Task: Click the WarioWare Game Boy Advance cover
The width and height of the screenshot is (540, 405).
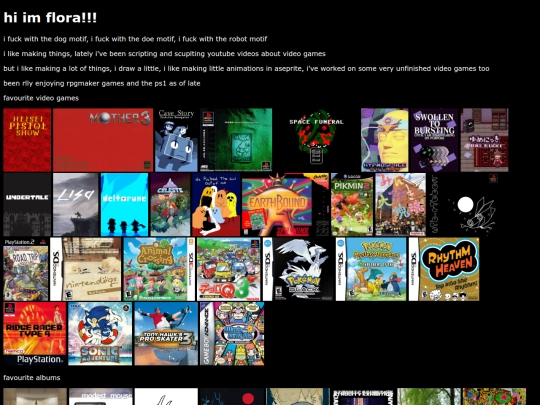Action: (x=232, y=334)
